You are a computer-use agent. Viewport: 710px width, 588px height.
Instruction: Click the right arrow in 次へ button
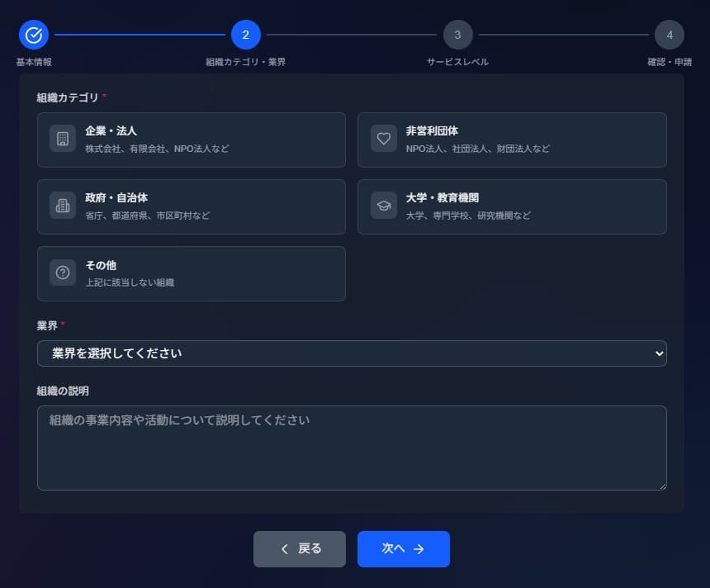[x=419, y=549]
